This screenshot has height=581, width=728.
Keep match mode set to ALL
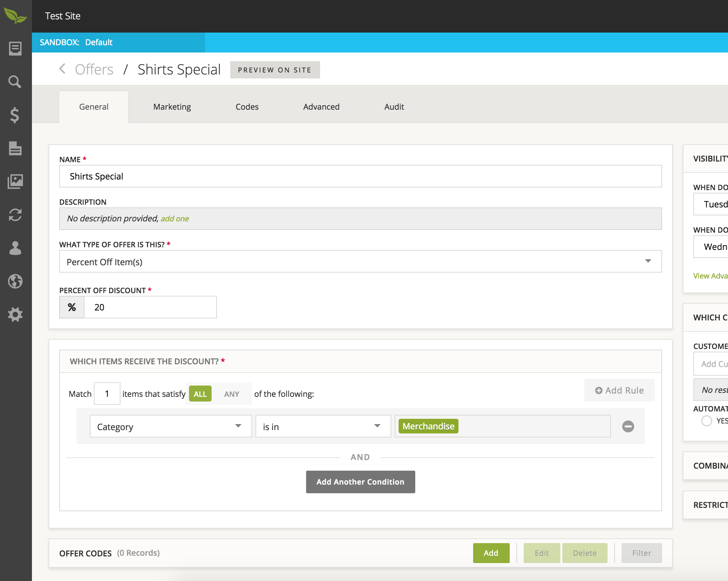pyautogui.click(x=200, y=394)
